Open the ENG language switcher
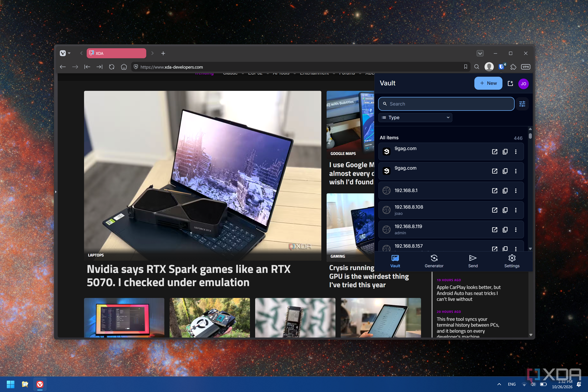 point(511,384)
